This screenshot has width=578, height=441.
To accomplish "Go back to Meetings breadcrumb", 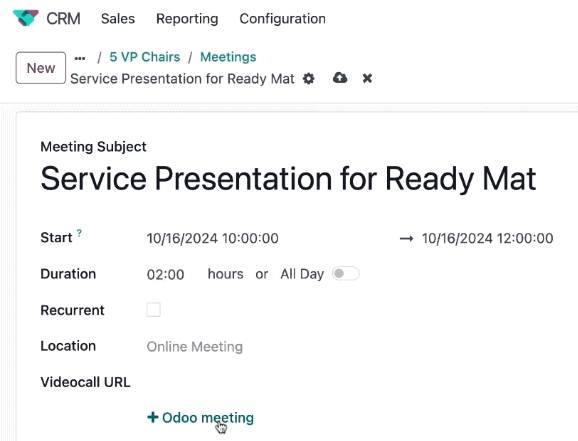I will click(228, 57).
